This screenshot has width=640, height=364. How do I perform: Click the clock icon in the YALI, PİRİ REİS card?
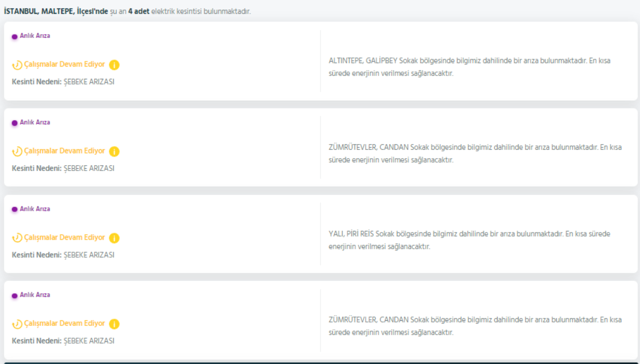(17, 238)
